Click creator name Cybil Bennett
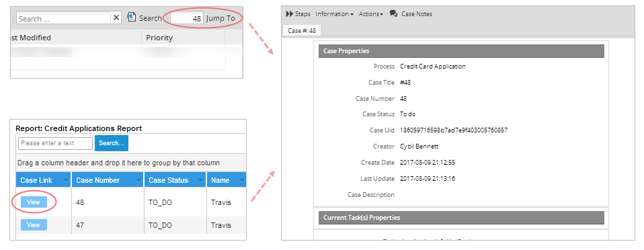This screenshot has height=250, width=644. (419, 146)
